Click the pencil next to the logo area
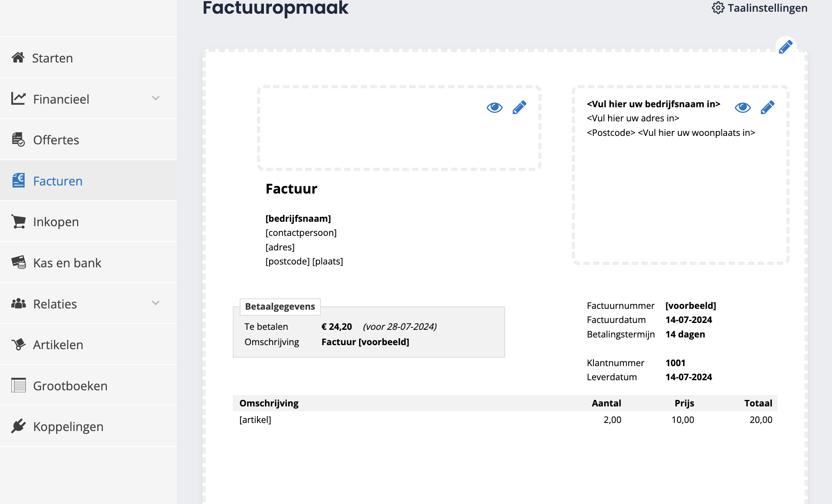The width and height of the screenshot is (832, 504). 519,107
